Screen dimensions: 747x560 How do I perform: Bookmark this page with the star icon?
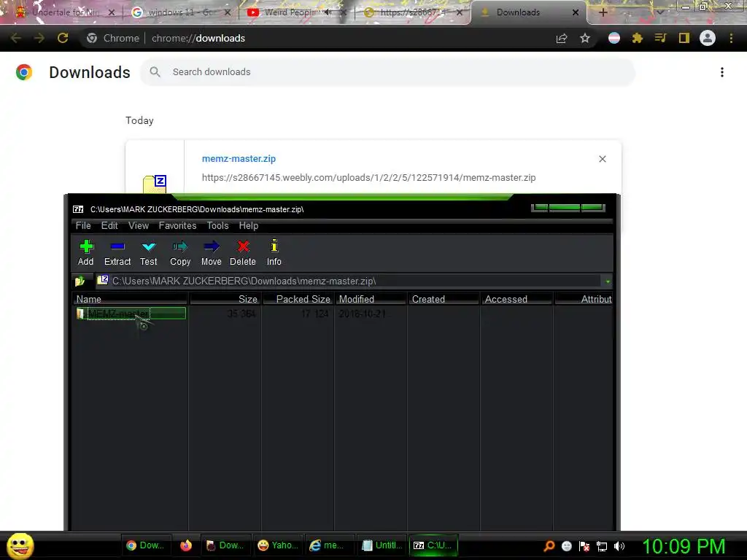point(585,38)
